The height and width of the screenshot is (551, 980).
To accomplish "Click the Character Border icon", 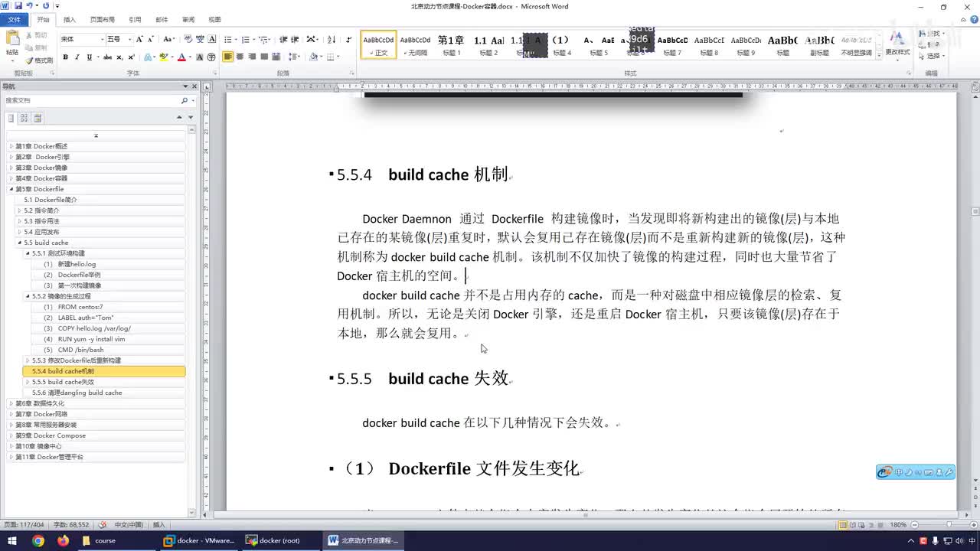I will [x=213, y=39].
